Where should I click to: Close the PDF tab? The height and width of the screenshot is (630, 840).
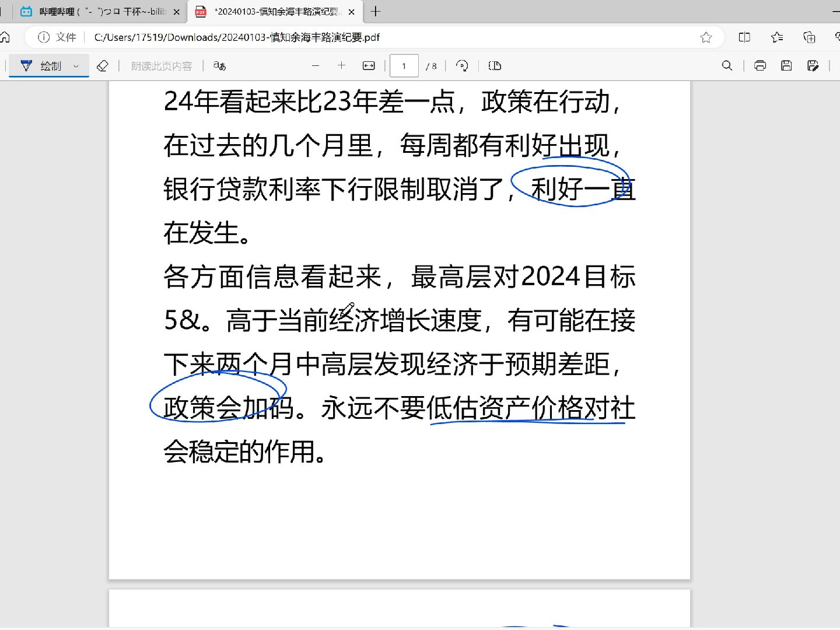click(x=351, y=12)
